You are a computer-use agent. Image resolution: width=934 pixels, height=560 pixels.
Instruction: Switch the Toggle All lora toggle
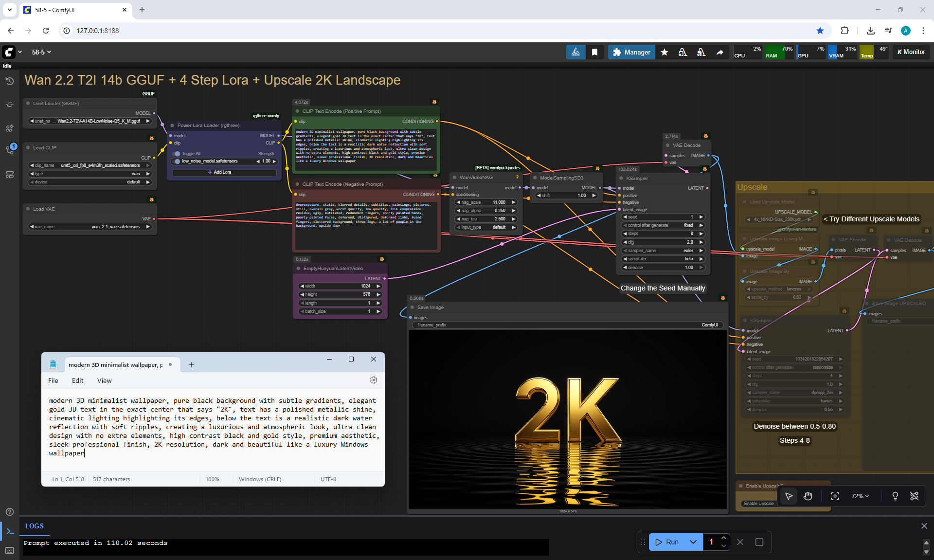tap(177, 154)
